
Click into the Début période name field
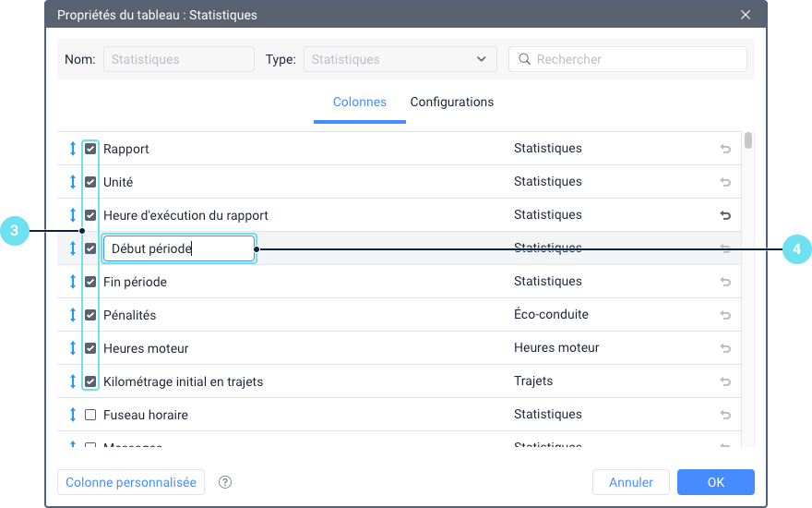click(178, 248)
